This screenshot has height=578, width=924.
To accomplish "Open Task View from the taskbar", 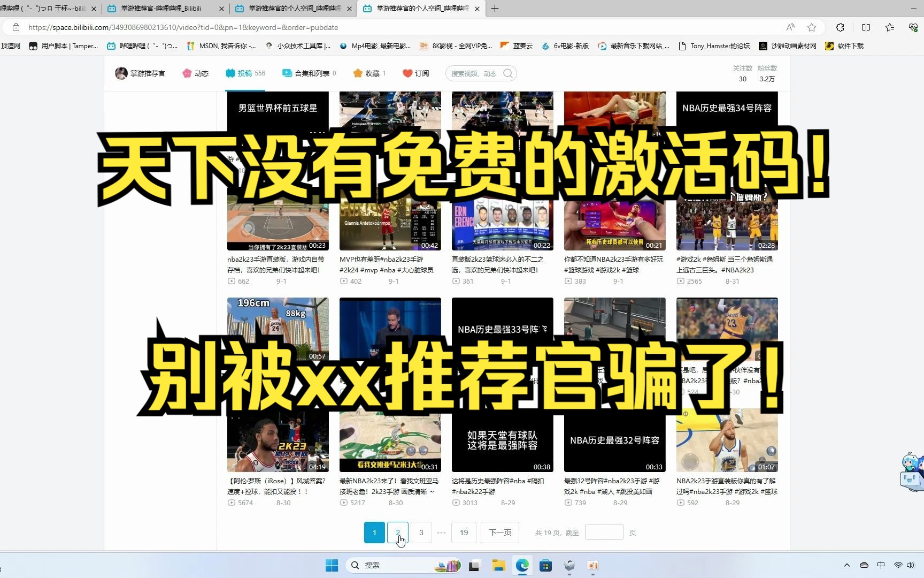I will point(474,565).
